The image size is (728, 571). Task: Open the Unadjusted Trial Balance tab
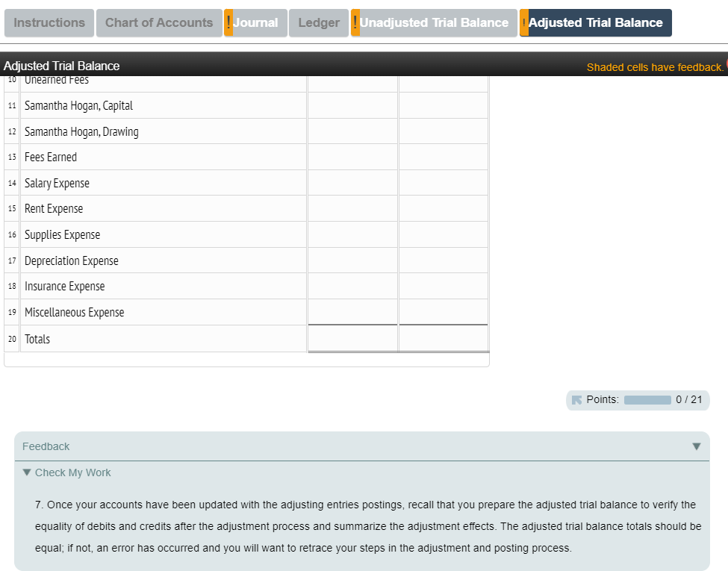coord(434,22)
